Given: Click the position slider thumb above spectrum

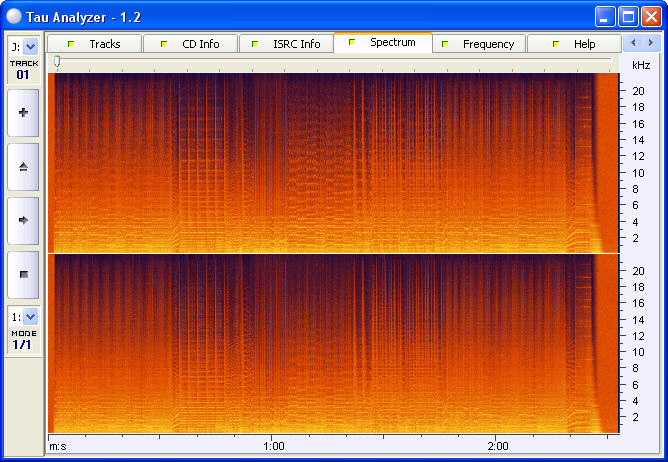Looking at the screenshot, I should 57,62.
